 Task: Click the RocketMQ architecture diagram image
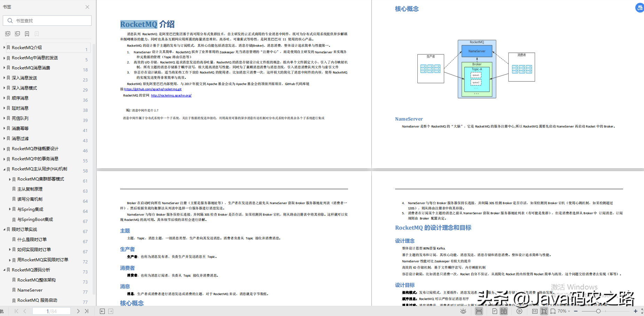pyautogui.click(x=476, y=69)
